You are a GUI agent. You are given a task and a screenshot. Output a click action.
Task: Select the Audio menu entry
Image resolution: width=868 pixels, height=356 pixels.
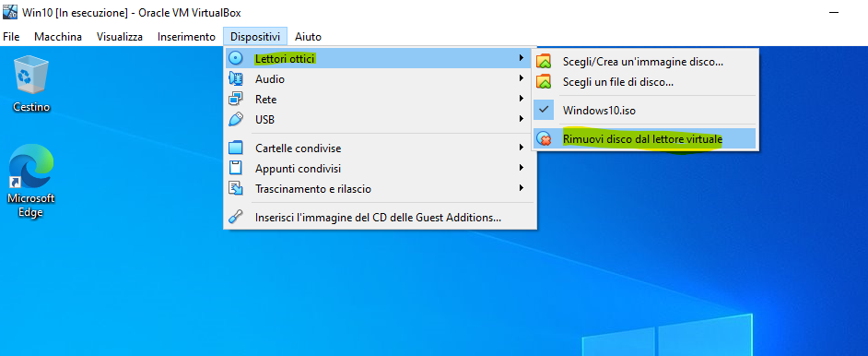coord(380,79)
